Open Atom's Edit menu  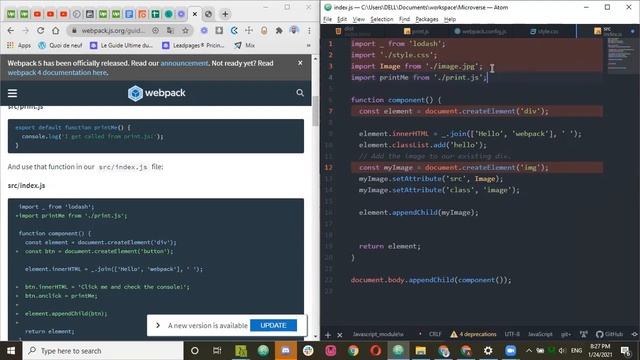pos(342,19)
